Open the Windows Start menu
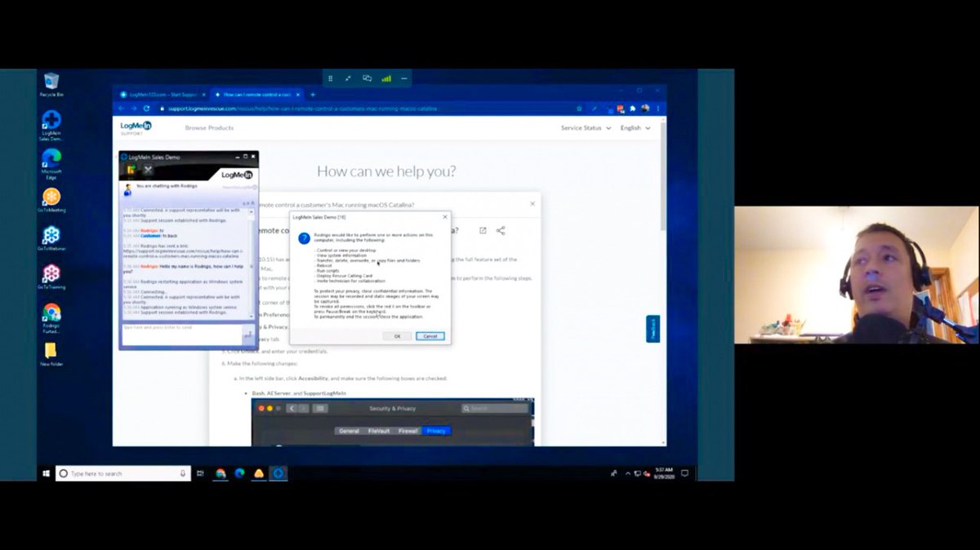Viewport: 980px width, 550px height. (46, 472)
